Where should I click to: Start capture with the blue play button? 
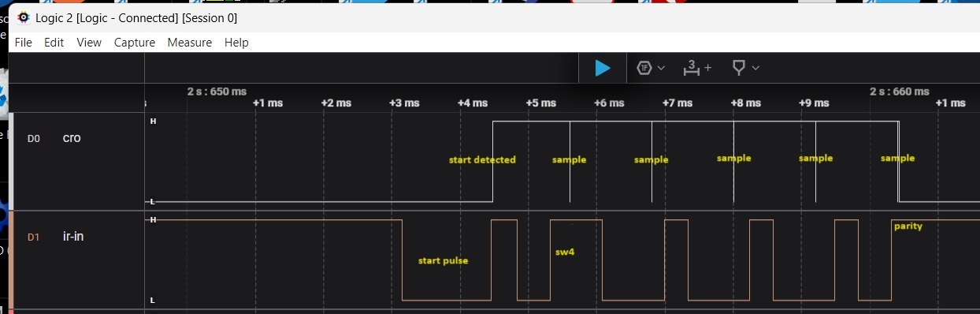[x=603, y=68]
